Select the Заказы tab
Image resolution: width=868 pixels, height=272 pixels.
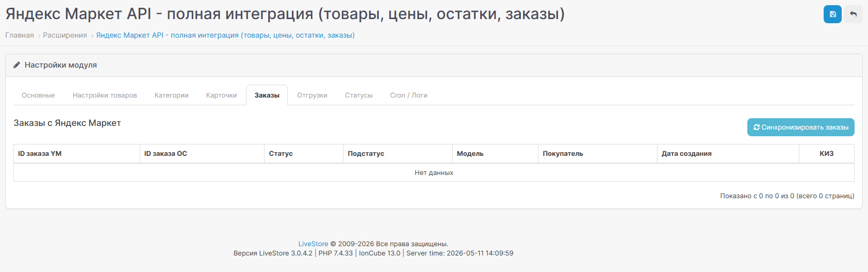(267, 95)
